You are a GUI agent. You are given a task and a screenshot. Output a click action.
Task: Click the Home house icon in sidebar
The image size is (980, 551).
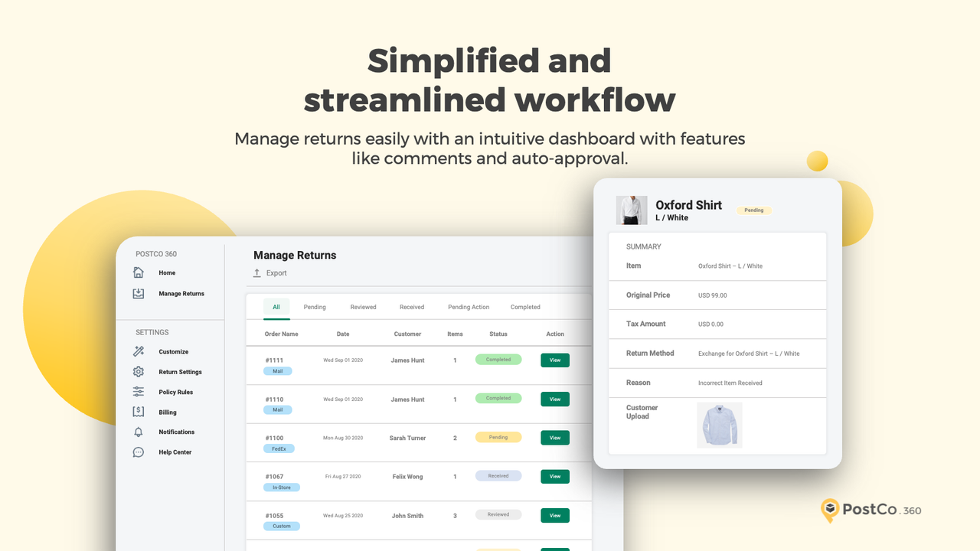pyautogui.click(x=139, y=272)
